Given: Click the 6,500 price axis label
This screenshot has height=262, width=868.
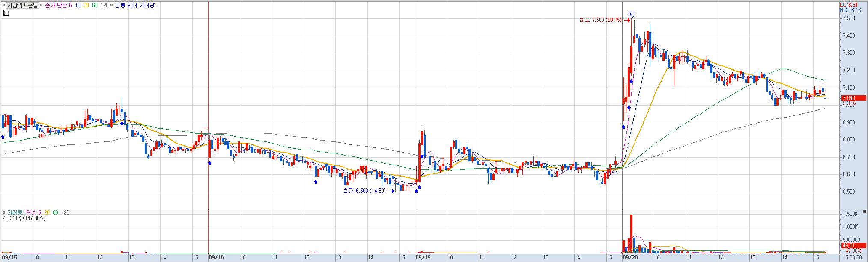Looking at the screenshot, I should pyautogui.click(x=849, y=192).
